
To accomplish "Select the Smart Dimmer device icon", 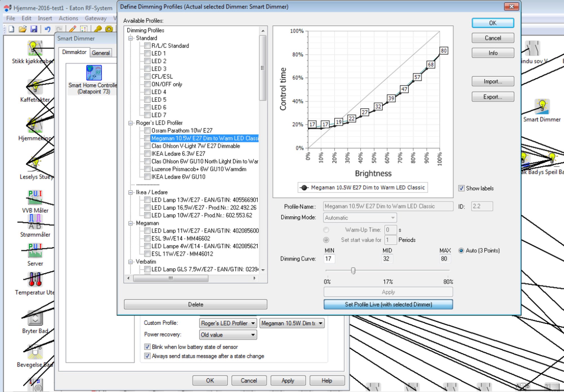I will (x=542, y=107).
